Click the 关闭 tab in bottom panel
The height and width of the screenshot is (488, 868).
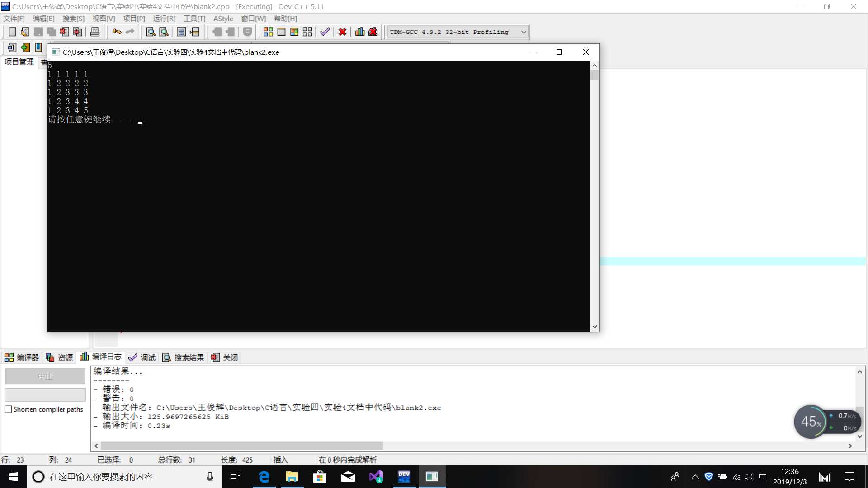click(x=224, y=357)
